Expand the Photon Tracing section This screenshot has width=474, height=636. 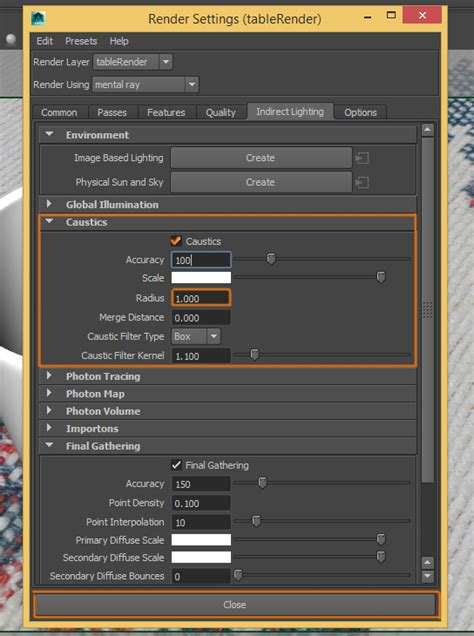[49, 376]
